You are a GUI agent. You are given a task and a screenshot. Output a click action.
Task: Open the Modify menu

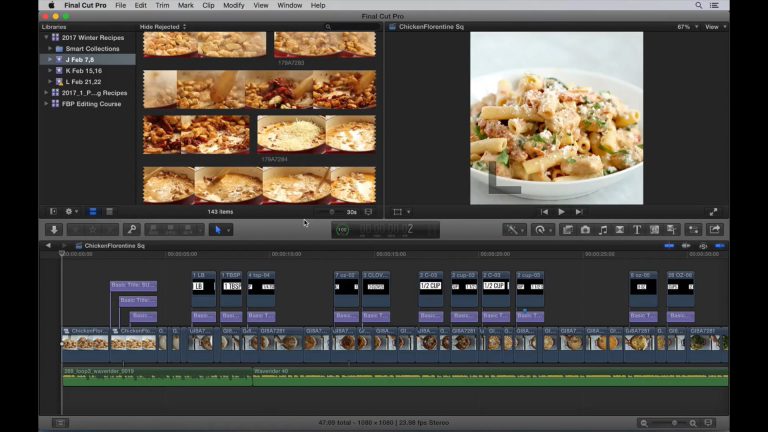(x=234, y=5)
